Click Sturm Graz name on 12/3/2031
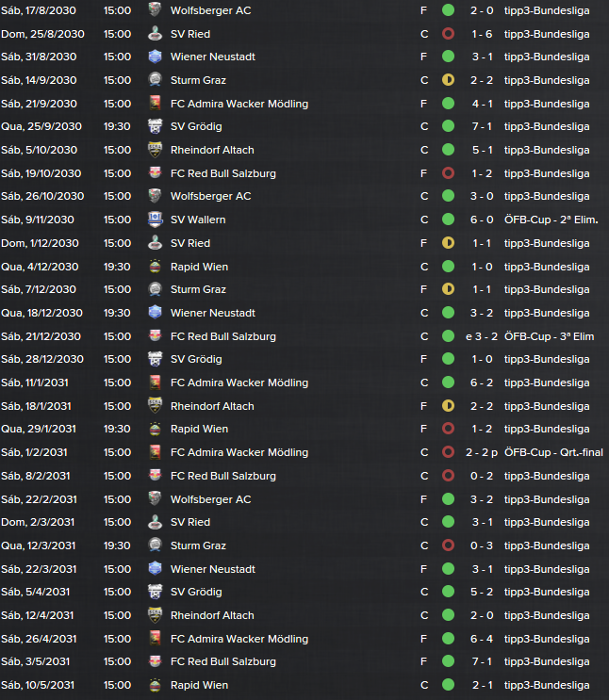Screen dimensions: 609x700 (x=198, y=545)
